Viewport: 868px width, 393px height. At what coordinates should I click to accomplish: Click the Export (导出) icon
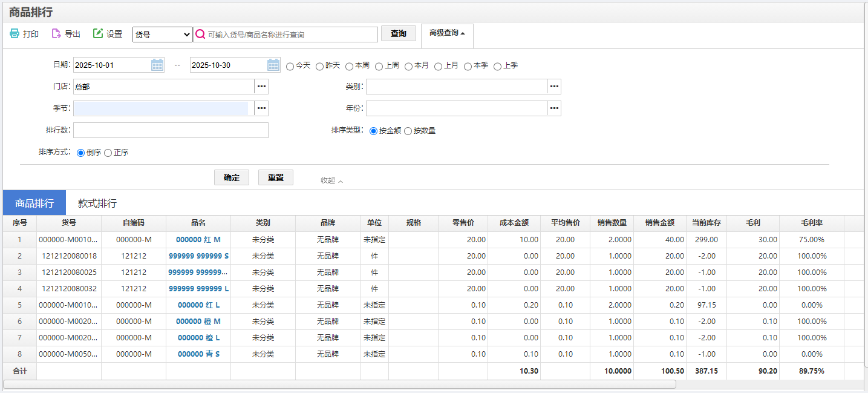pyautogui.click(x=56, y=34)
